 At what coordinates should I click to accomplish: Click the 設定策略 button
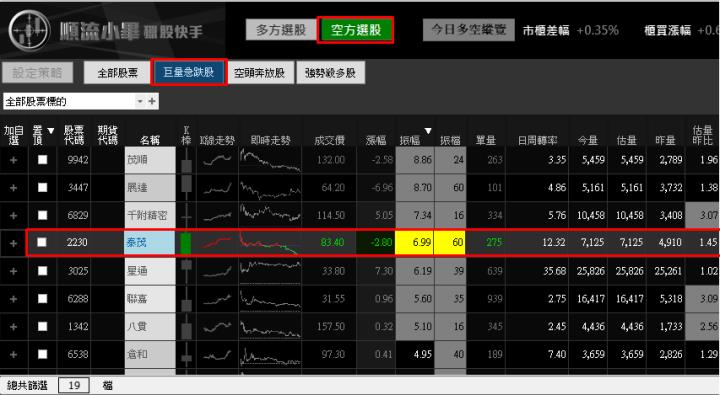(37, 73)
